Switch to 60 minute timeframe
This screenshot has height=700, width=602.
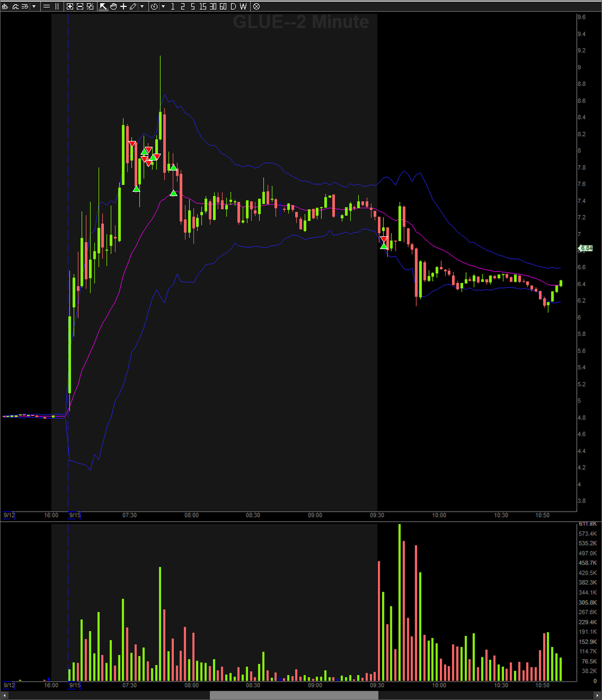click(223, 6)
